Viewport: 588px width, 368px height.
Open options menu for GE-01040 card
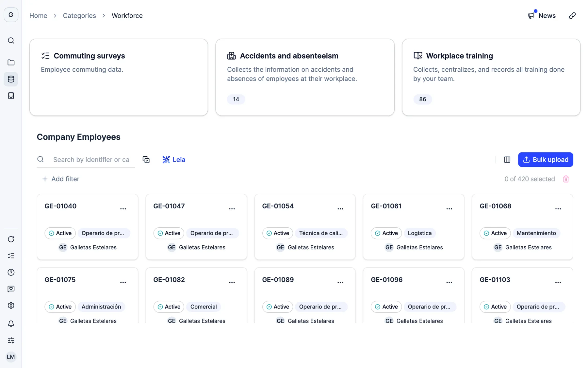[123, 209]
